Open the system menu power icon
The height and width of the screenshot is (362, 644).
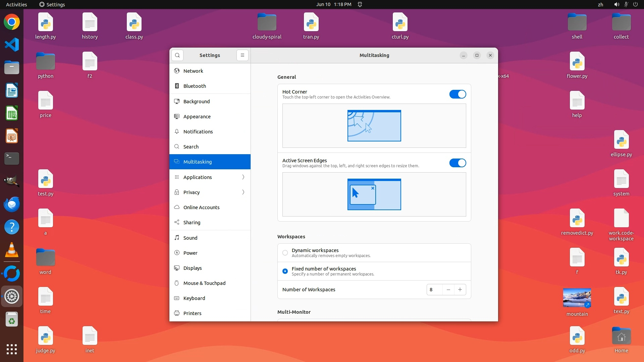tap(635, 4)
